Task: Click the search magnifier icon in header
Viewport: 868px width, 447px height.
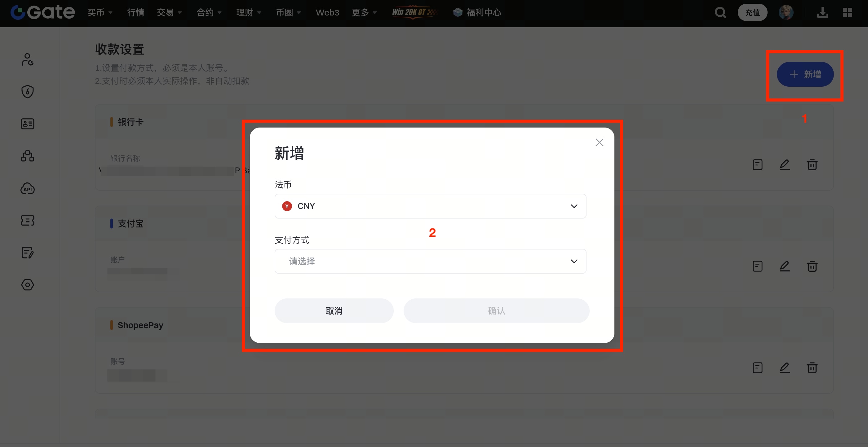Action: 720,13
